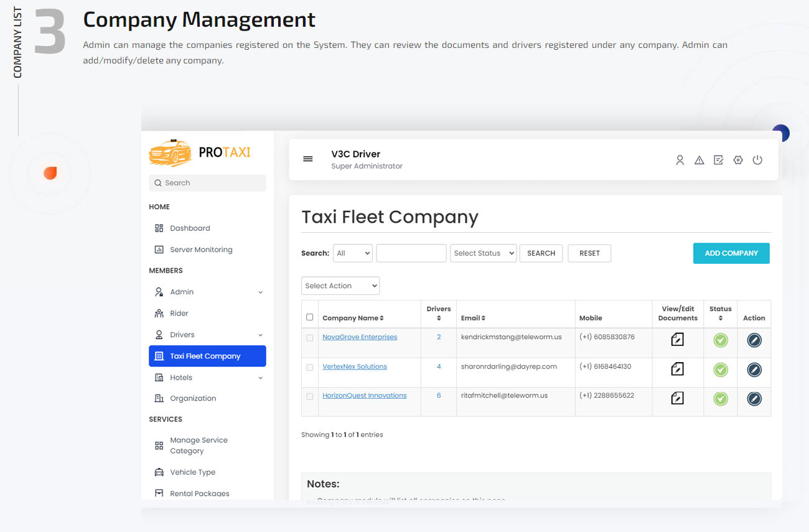Open settings via the gear icon
Screen dimensions: 809x532
[738, 160]
